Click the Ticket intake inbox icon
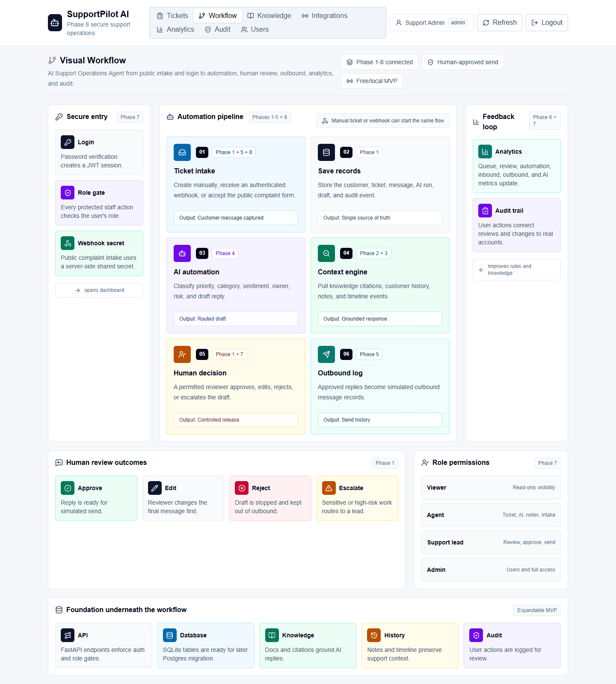The width and height of the screenshot is (616, 684). click(x=182, y=152)
